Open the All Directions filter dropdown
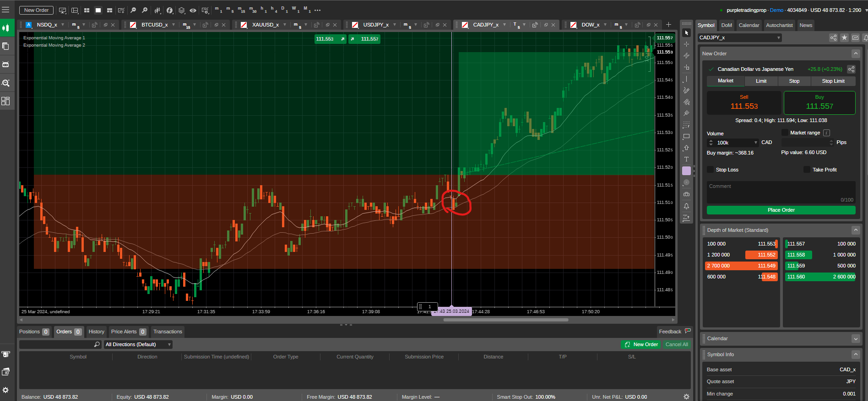This screenshot has height=401, width=868. point(138,344)
